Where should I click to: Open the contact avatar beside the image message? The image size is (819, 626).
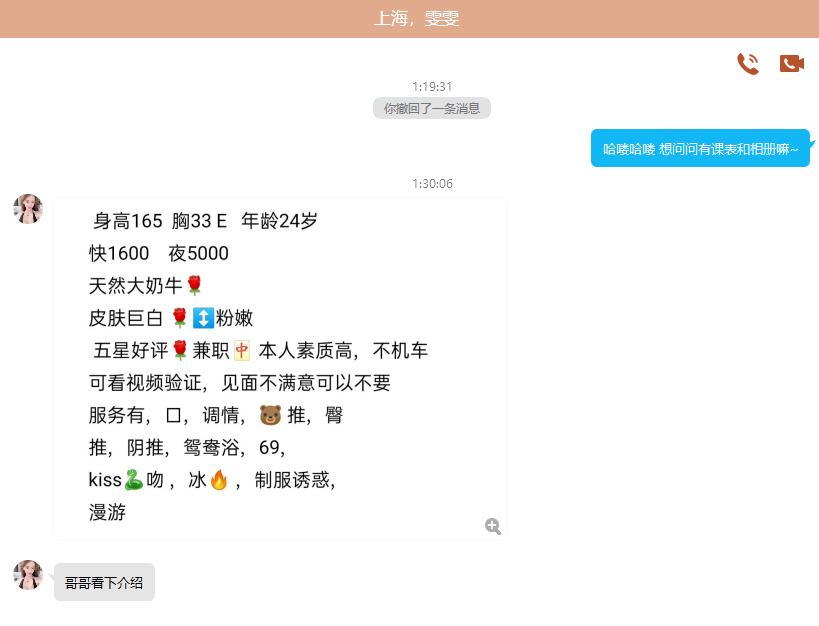pos(28,209)
